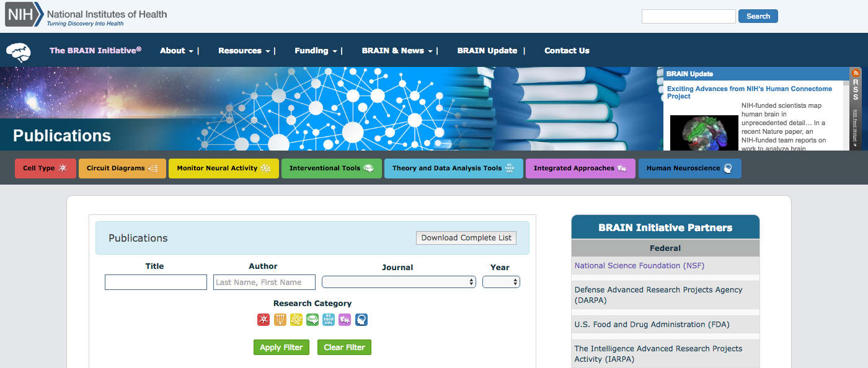
Task: Open the Monitor Neural Activity category button
Action: point(224,169)
